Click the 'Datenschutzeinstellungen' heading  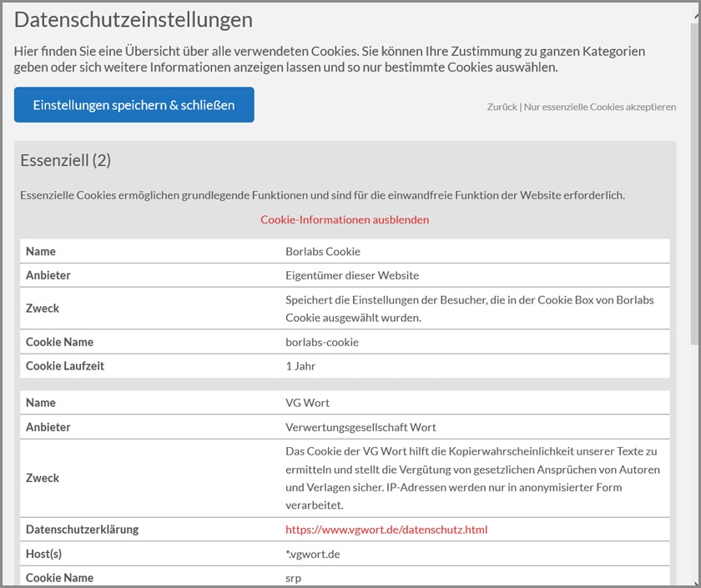(134, 19)
